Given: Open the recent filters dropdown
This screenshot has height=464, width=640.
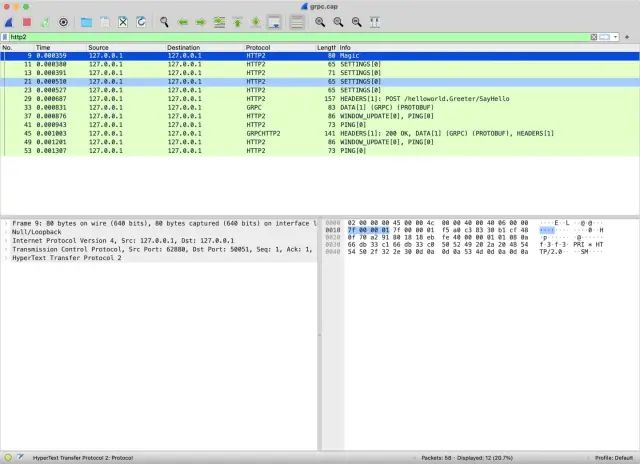Looking at the screenshot, I should (615, 37).
